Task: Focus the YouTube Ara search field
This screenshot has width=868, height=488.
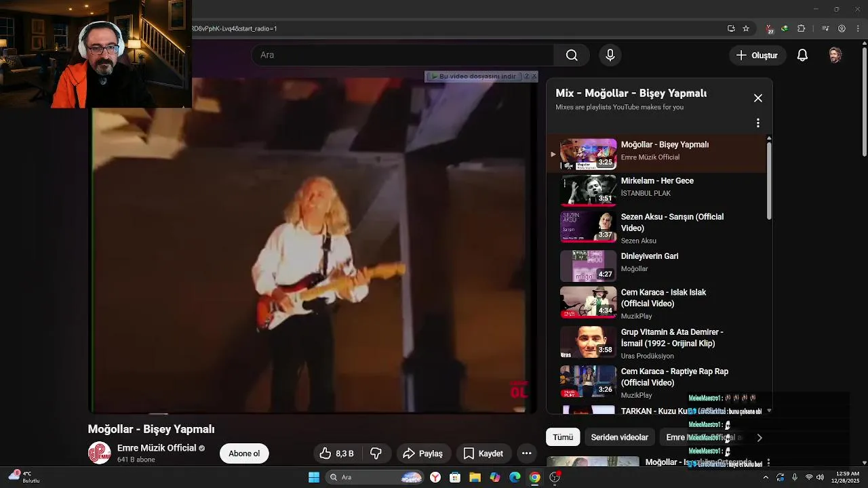Action: [403, 56]
